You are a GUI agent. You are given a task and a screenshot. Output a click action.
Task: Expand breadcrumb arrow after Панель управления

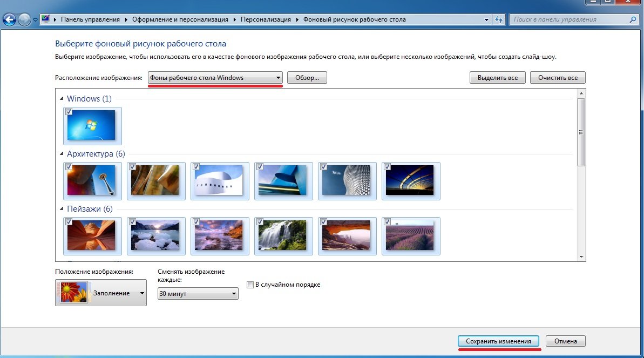126,19
